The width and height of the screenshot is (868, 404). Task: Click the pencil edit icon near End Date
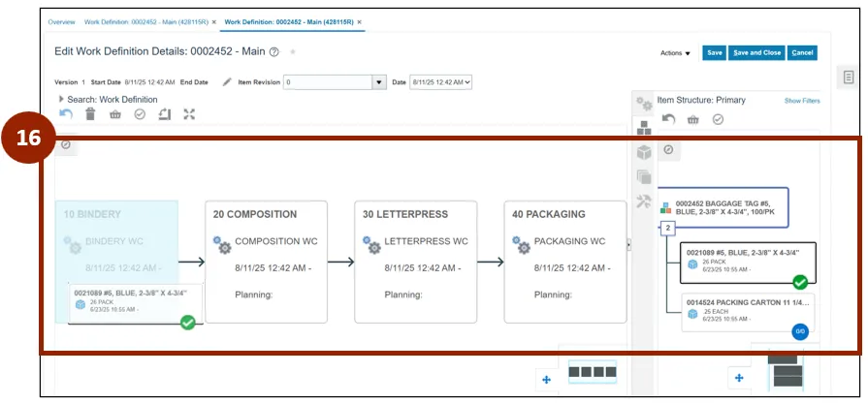click(x=227, y=82)
